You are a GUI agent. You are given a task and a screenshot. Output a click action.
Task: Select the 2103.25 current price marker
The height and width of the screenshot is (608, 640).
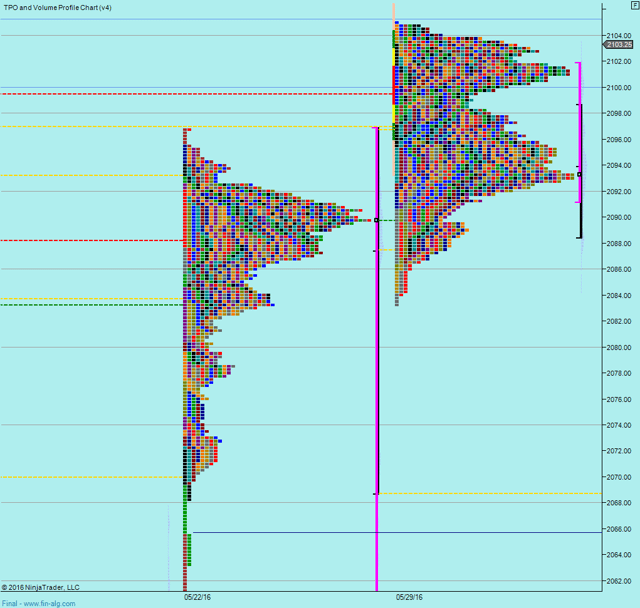[x=619, y=44]
